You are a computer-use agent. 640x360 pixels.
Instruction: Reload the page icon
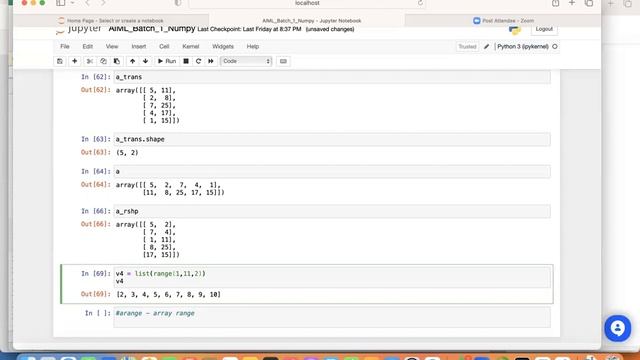pyautogui.click(x=420, y=3)
